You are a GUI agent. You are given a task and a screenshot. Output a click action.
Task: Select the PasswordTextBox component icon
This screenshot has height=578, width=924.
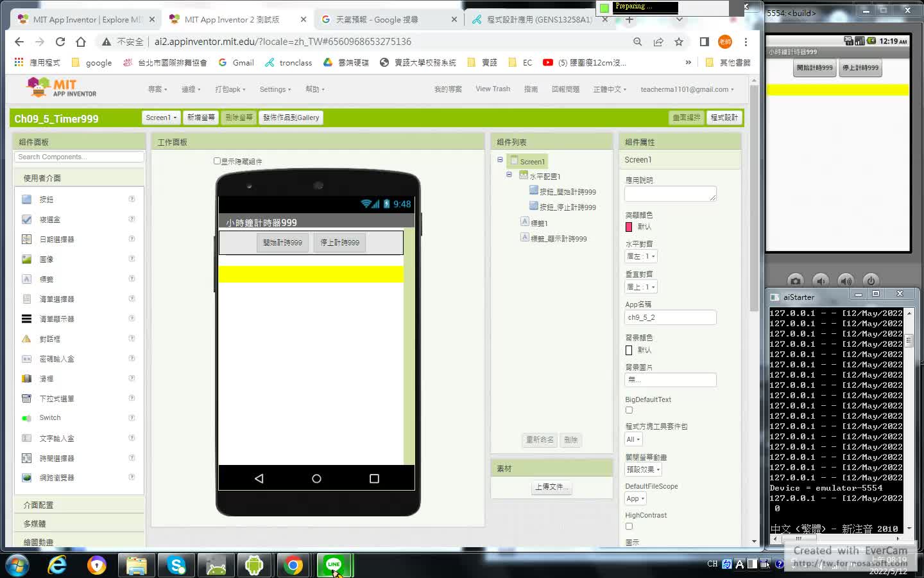pos(26,359)
